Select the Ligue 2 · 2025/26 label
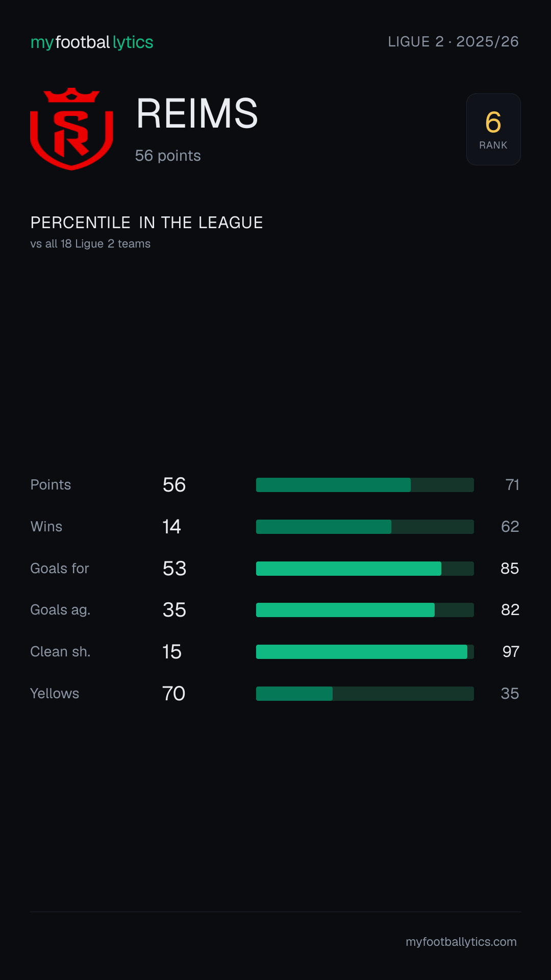The image size is (551, 980). pos(453,41)
